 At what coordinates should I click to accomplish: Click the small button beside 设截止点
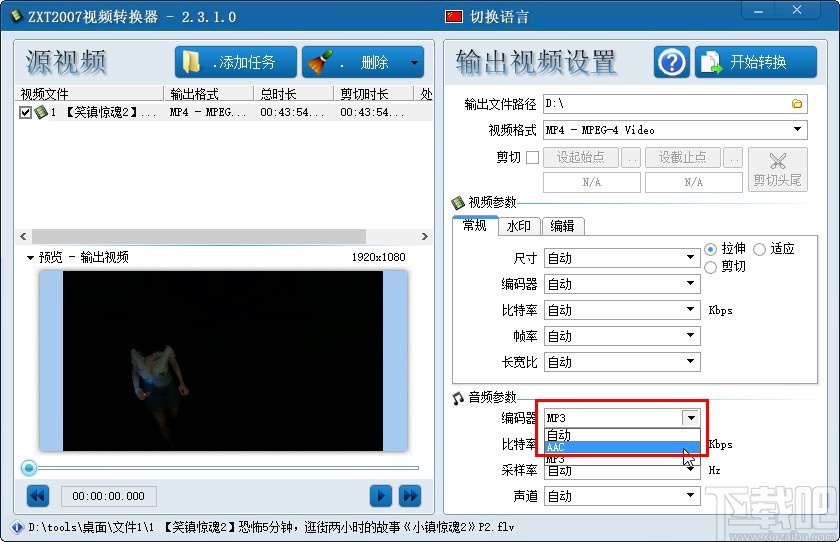pyautogui.click(x=733, y=157)
